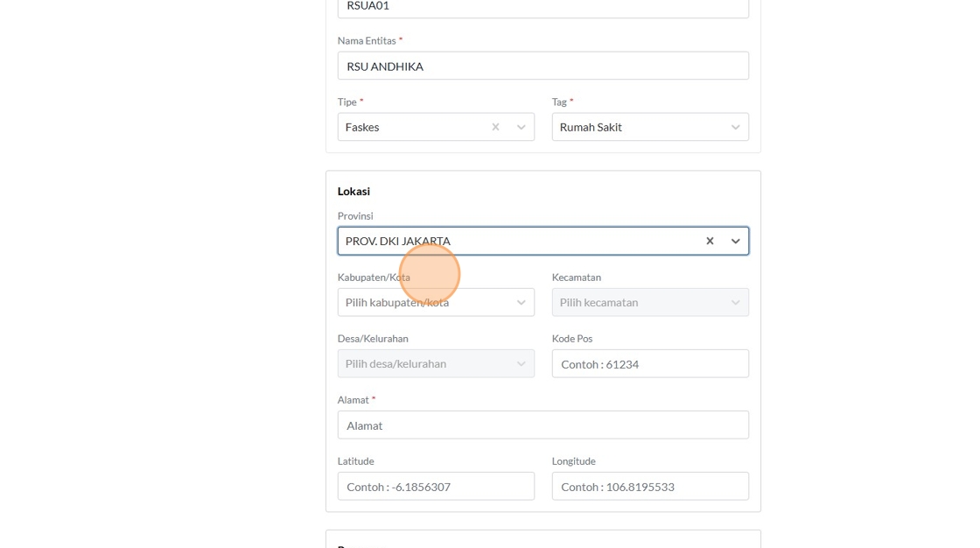Click the Longitude input box
The height and width of the screenshot is (548, 980).
(649, 486)
